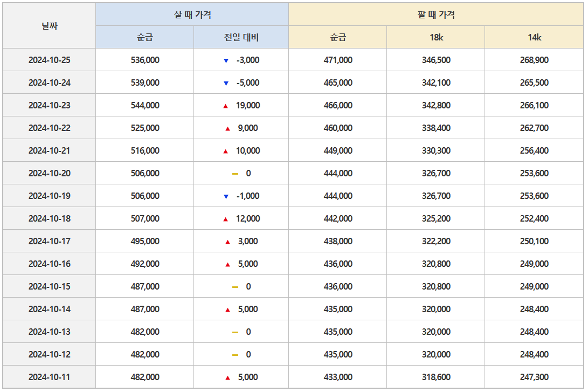
Task: Click the yellow dash icon in 2024-10-15 row
Action: [x=235, y=287]
